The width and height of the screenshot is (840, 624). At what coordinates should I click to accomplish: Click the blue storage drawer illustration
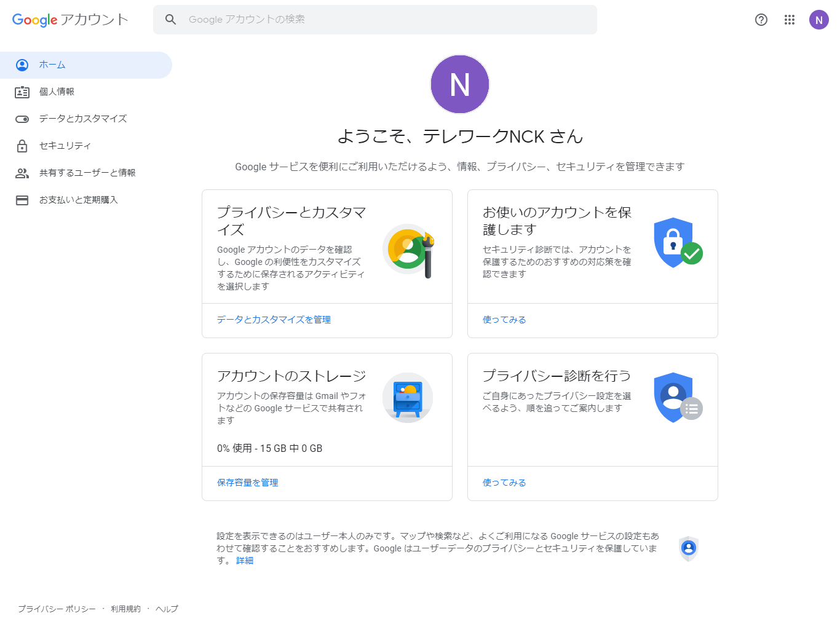(x=408, y=397)
